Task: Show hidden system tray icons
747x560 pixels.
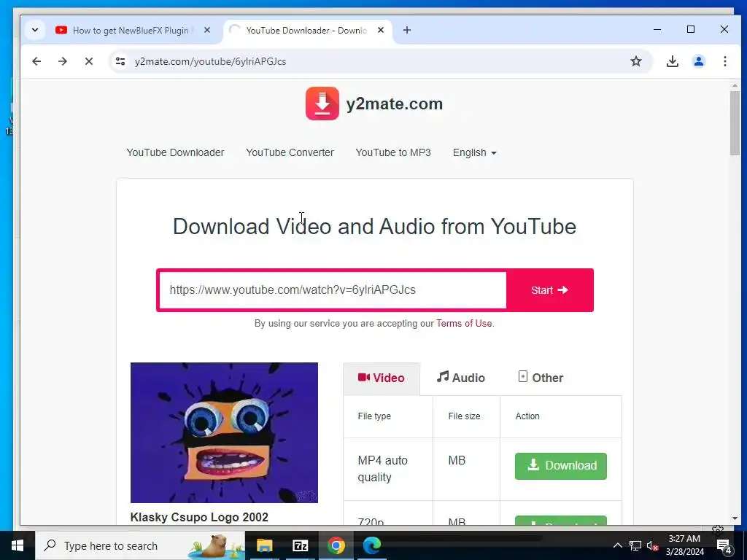Action: [617, 545]
